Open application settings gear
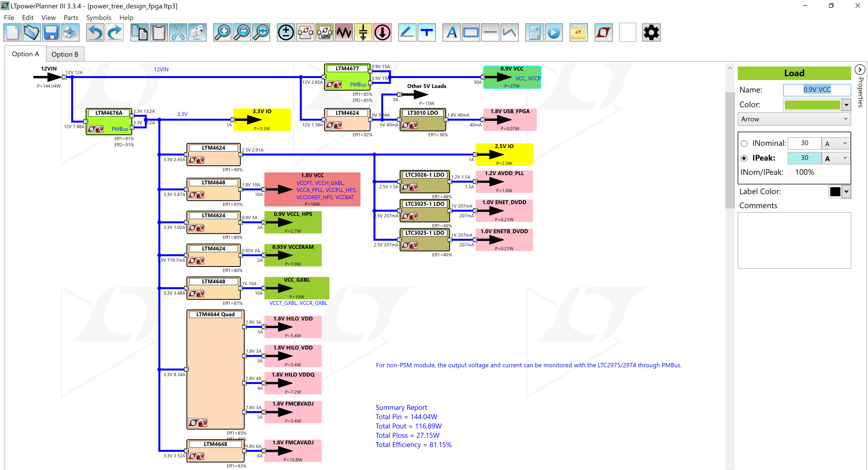The height and width of the screenshot is (470, 868). (651, 32)
